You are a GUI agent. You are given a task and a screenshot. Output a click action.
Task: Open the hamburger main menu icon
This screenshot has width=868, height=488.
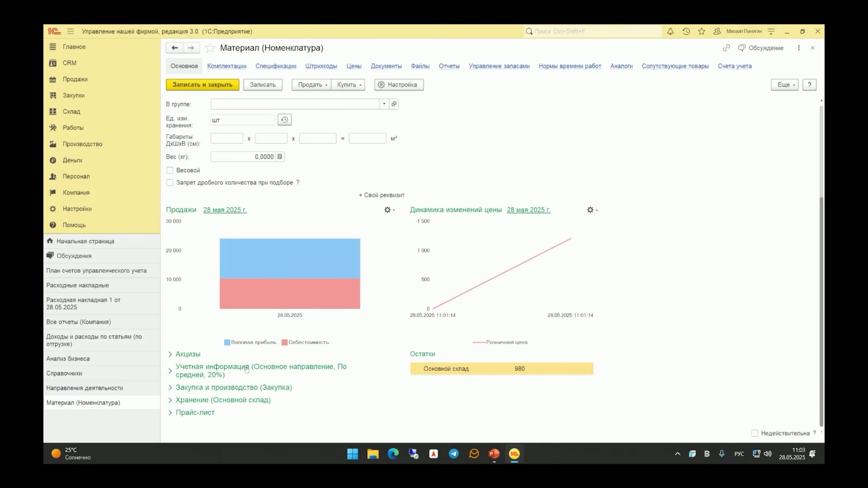point(71,32)
